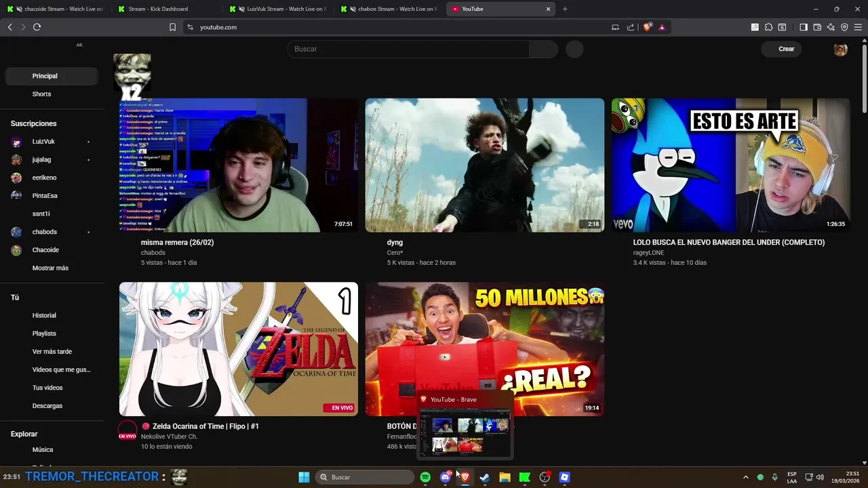Open the YouTube account avatar menu
Screen dimensions: 868x488
pos(840,49)
